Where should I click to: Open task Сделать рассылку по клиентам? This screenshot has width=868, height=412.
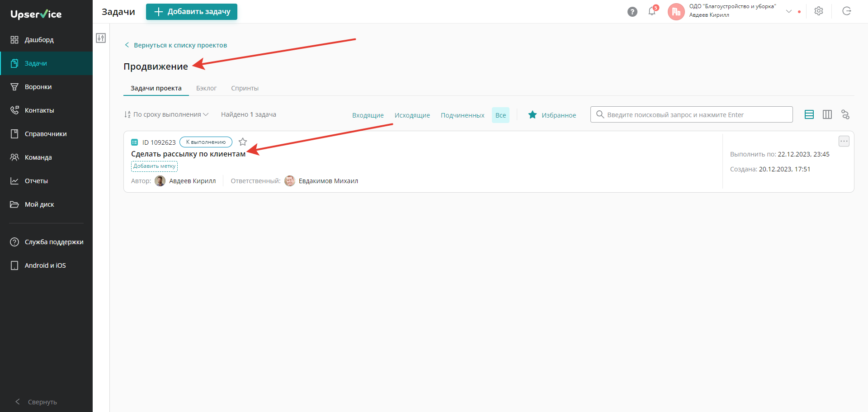click(188, 154)
